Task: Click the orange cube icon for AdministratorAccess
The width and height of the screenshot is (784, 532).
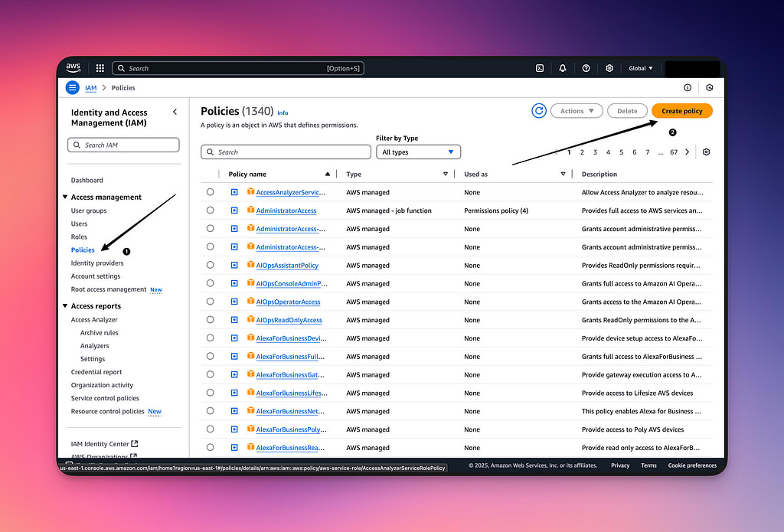Action: click(251, 210)
